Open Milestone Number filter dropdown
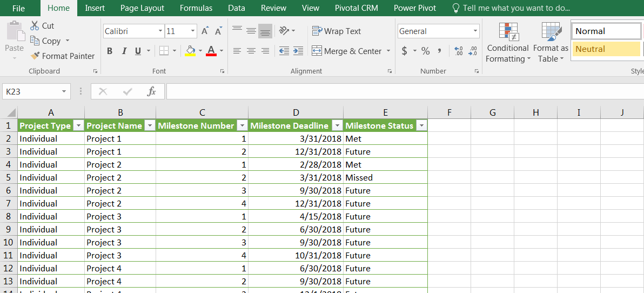Viewport: 644px width, 293px height. (243, 126)
